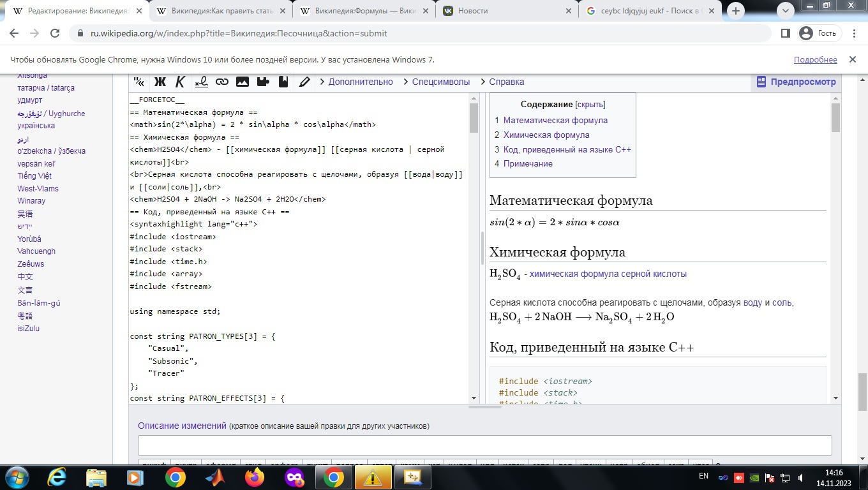The height and width of the screenshot is (490, 868).
Task: Apply bold formatting with the Ж icon
Action: [x=160, y=82]
